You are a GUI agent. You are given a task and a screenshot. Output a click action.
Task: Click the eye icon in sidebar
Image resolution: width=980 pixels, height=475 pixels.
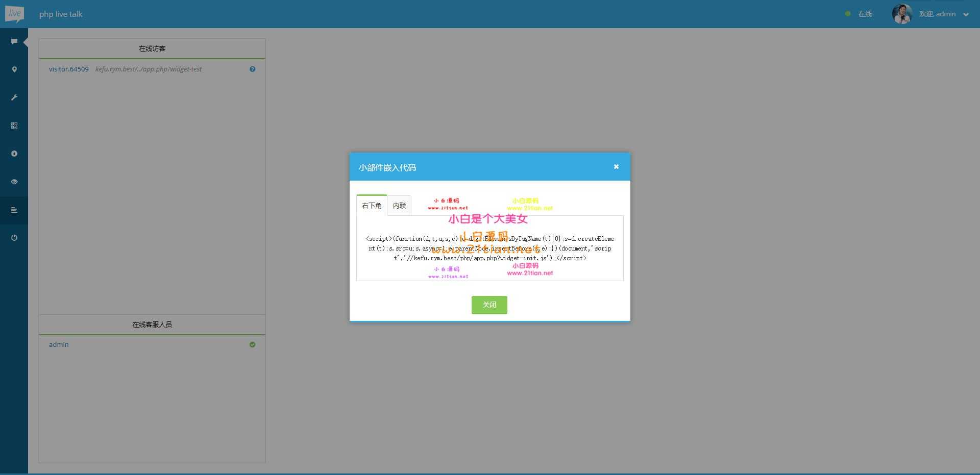coord(14,182)
